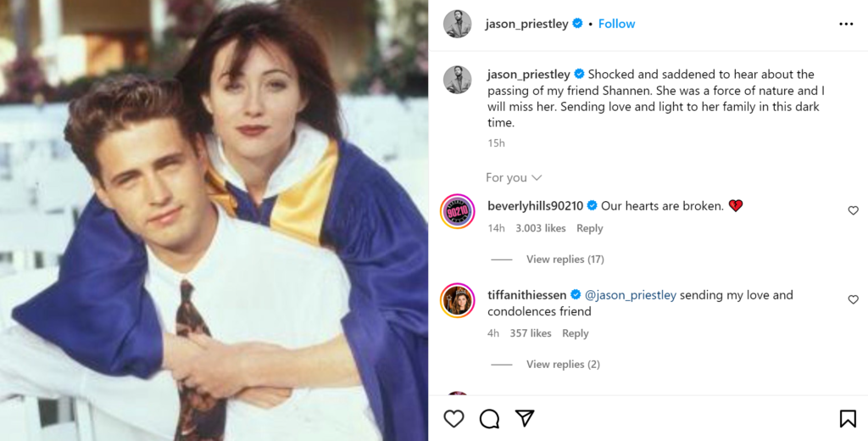Like the tiffanithiessen comment

point(853,299)
